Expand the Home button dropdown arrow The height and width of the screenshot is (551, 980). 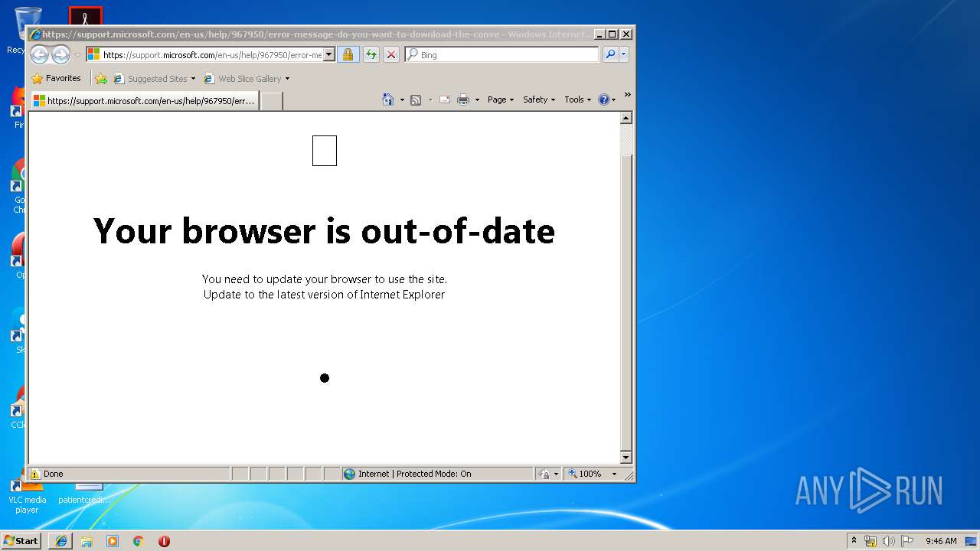pos(402,99)
